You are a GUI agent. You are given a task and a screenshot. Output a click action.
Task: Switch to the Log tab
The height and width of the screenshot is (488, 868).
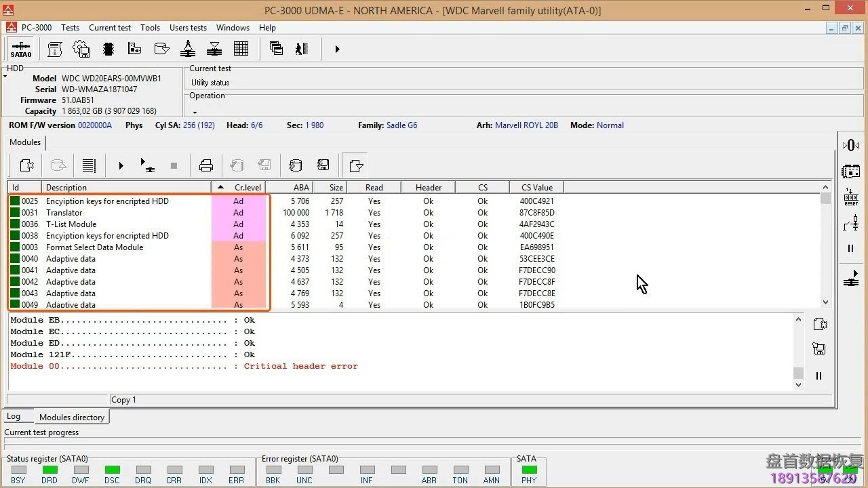click(14, 417)
